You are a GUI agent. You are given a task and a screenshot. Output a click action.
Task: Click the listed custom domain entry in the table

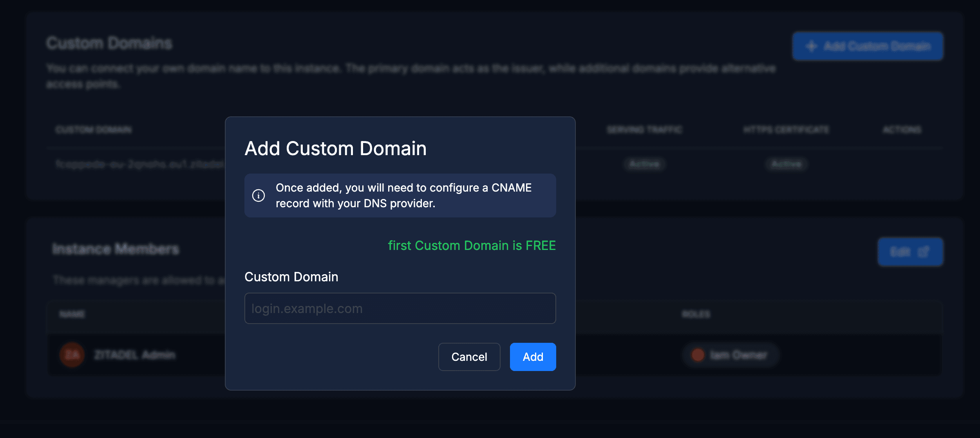[x=137, y=164]
